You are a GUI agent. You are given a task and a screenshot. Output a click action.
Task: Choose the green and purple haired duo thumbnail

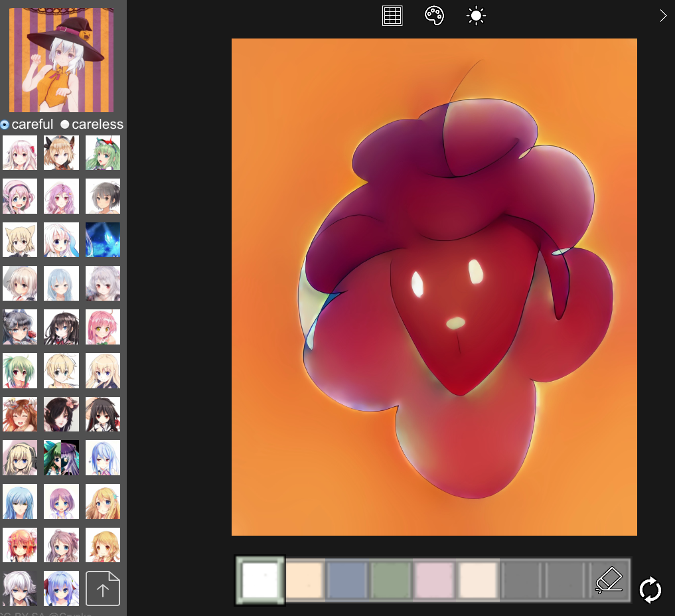click(x=61, y=457)
